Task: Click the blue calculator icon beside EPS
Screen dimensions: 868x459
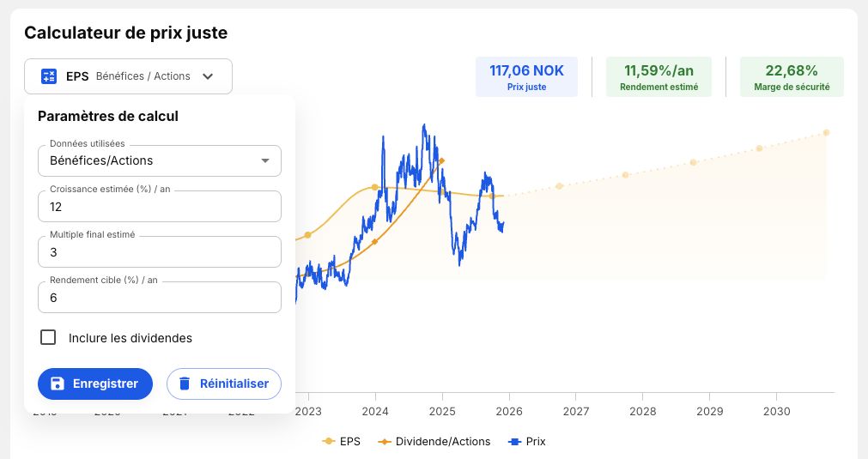Action: coord(49,76)
